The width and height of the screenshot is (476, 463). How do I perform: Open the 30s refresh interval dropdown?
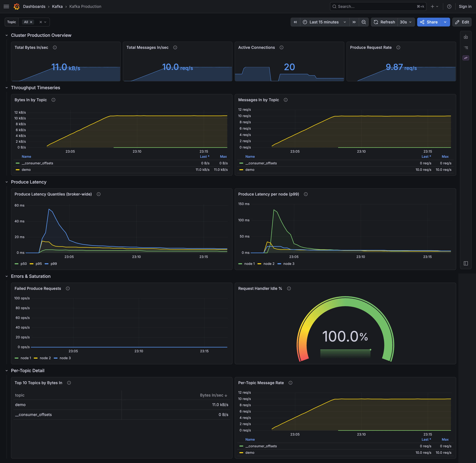[406, 22]
